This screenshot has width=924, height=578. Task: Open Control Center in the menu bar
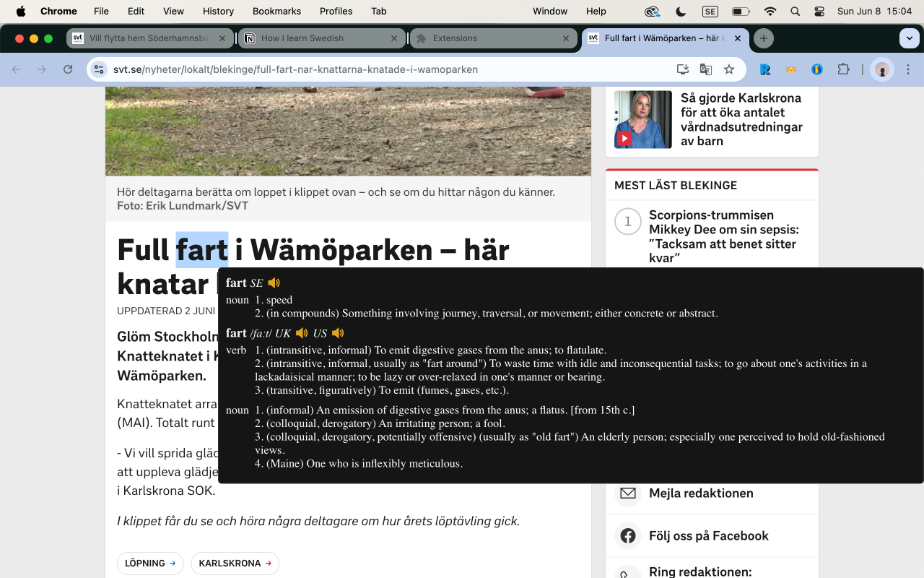pyautogui.click(x=819, y=11)
